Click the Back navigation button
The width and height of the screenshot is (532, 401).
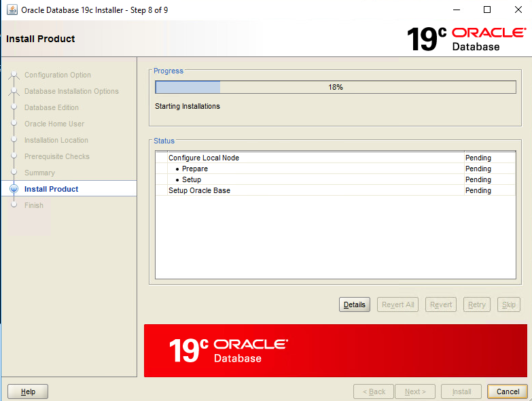[374, 391]
